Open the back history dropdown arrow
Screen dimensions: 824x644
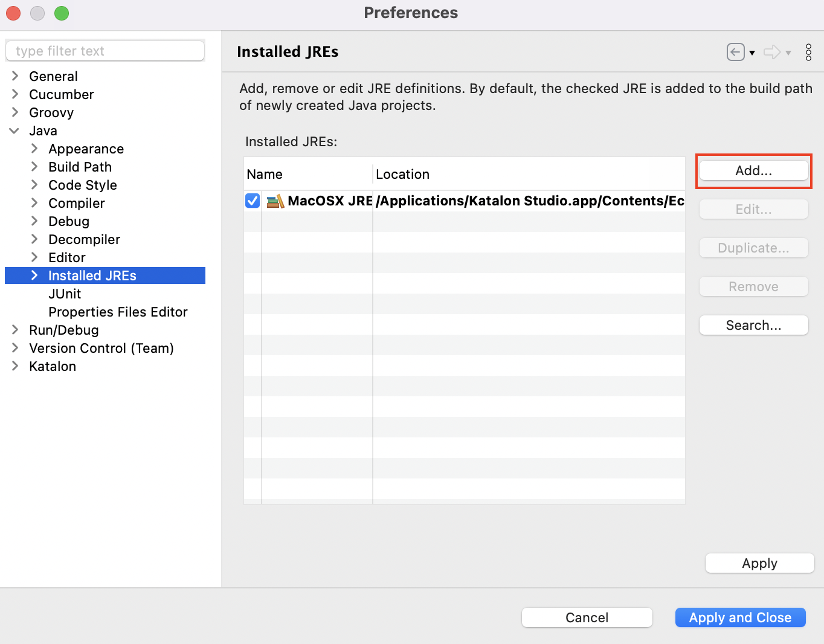click(752, 53)
